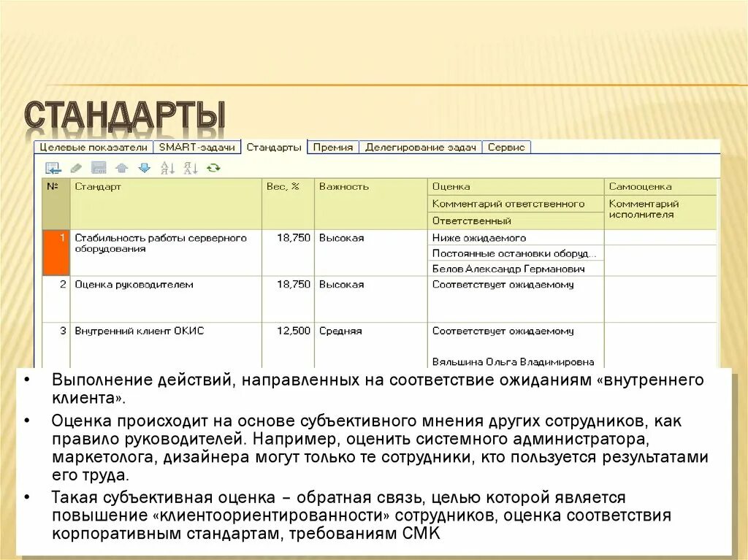Sort descending with the Я-А icon
Viewport: 748px width, 560px height.
191,168
